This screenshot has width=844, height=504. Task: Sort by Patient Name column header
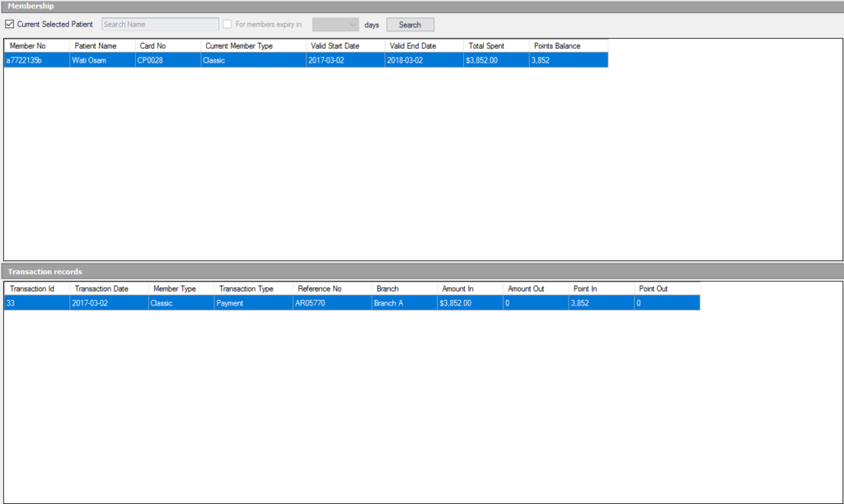[x=103, y=46]
